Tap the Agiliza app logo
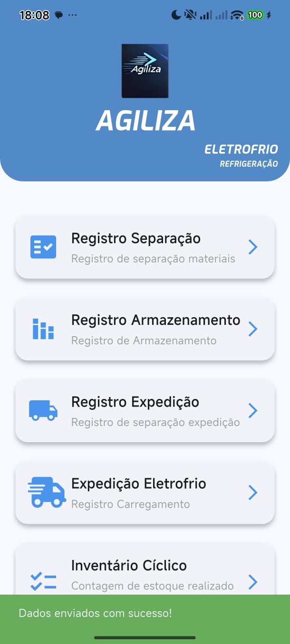 click(145, 70)
